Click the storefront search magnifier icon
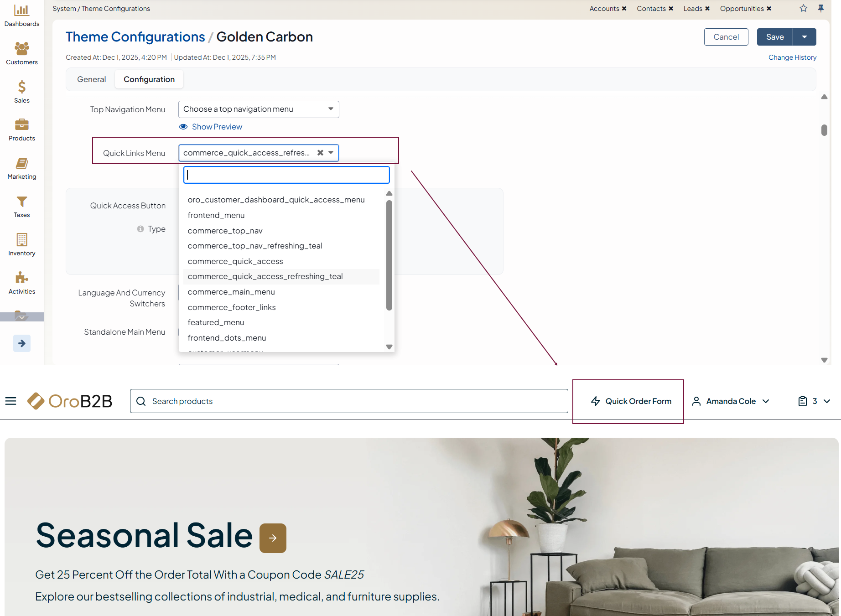 (x=141, y=401)
